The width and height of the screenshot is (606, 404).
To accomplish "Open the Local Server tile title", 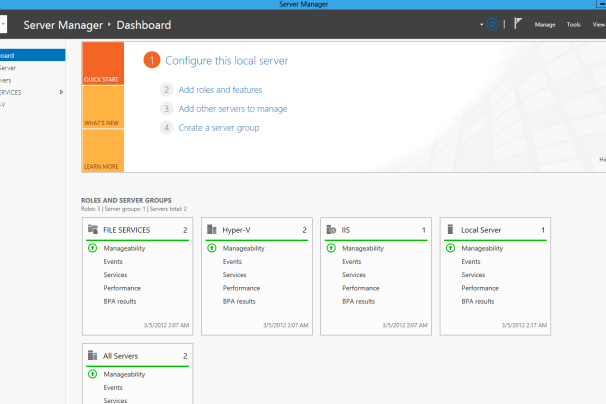I will 481,230.
